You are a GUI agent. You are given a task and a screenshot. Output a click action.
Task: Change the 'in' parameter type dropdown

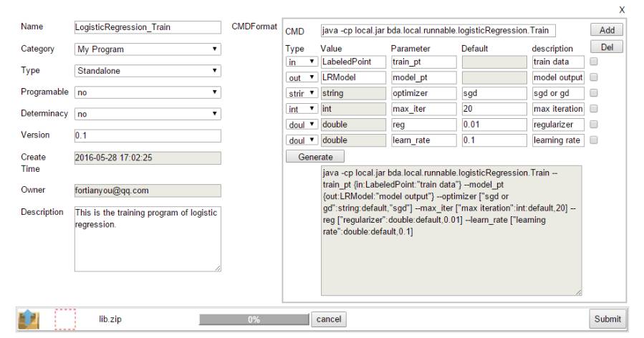coord(302,62)
